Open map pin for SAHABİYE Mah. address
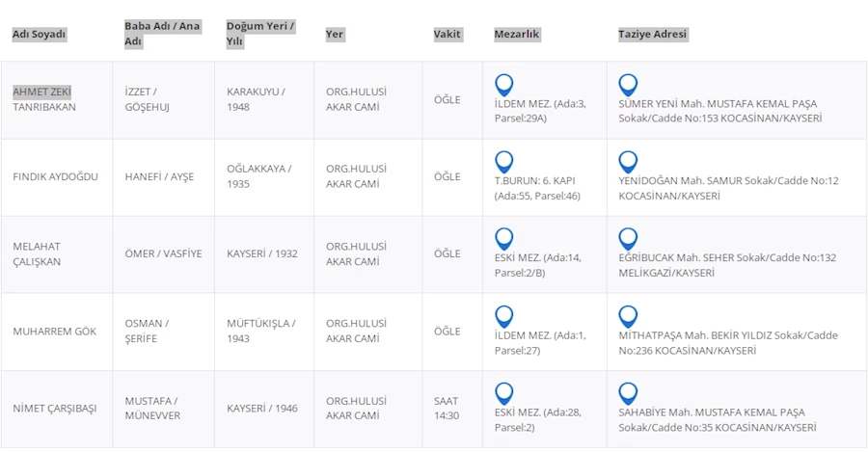 (x=628, y=393)
